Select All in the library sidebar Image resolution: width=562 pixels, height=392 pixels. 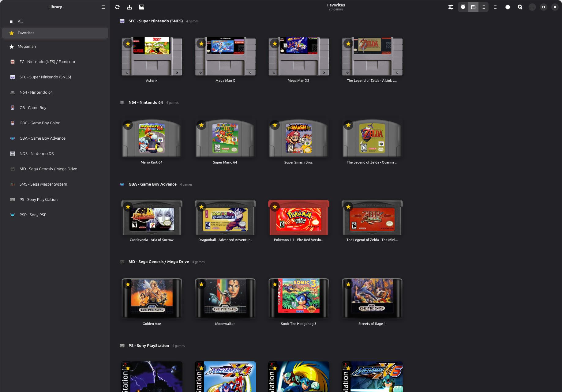tap(55, 21)
